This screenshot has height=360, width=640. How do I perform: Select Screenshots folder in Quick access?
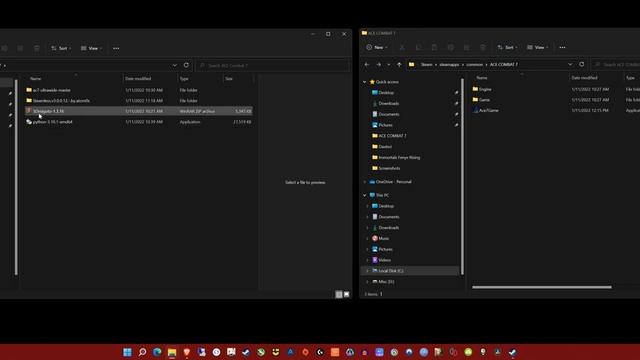tap(386, 168)
